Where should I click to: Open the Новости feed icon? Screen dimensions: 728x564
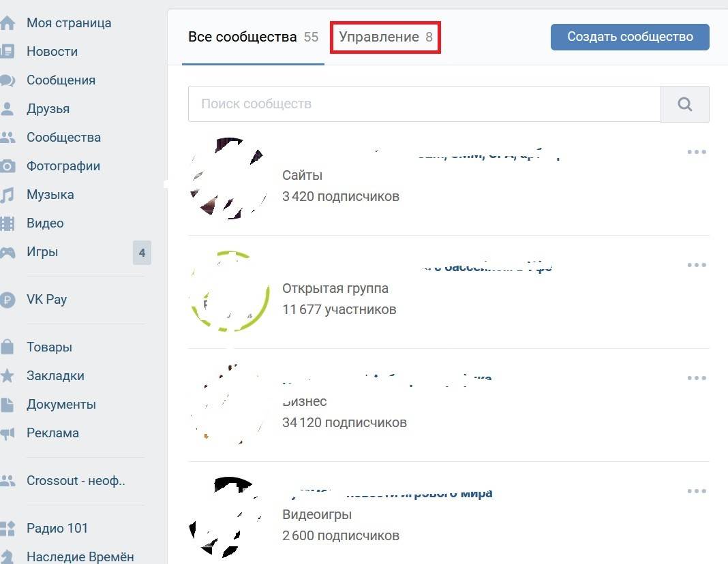point(7,52)
